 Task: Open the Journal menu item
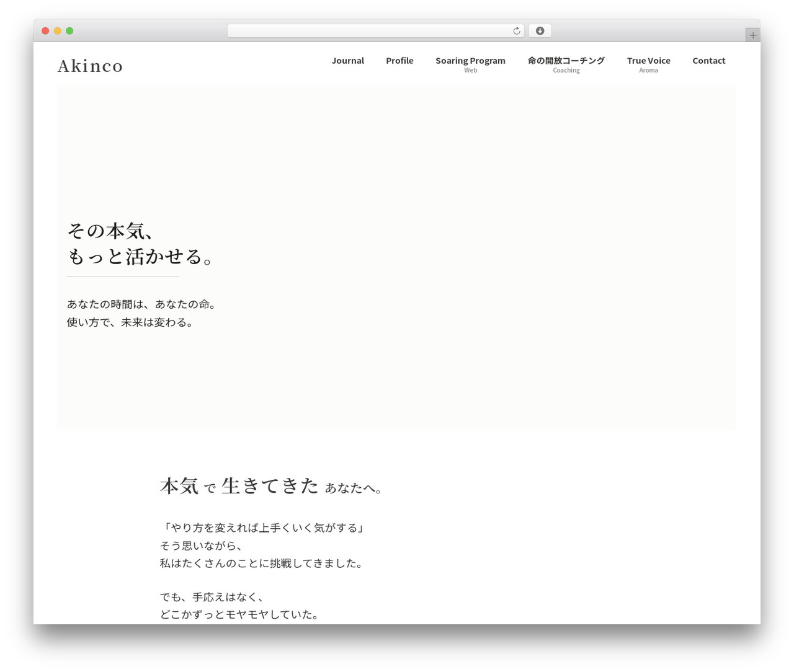click(347, 61)
